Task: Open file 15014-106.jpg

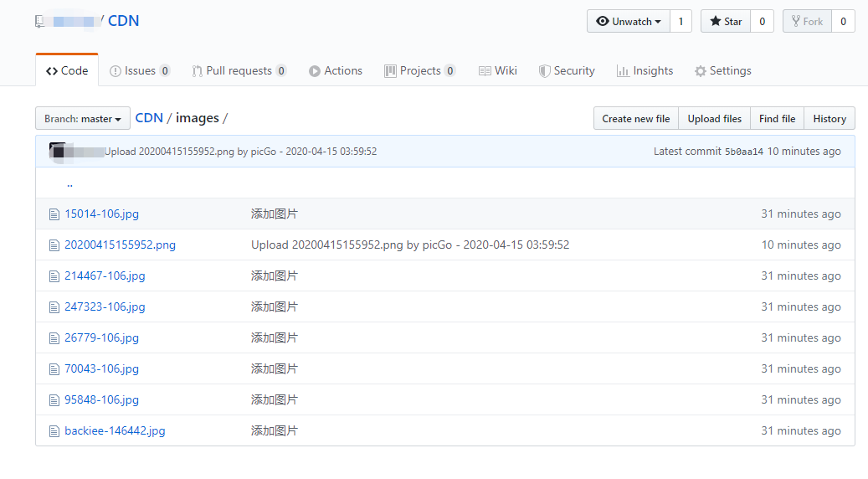Action: 102,214
